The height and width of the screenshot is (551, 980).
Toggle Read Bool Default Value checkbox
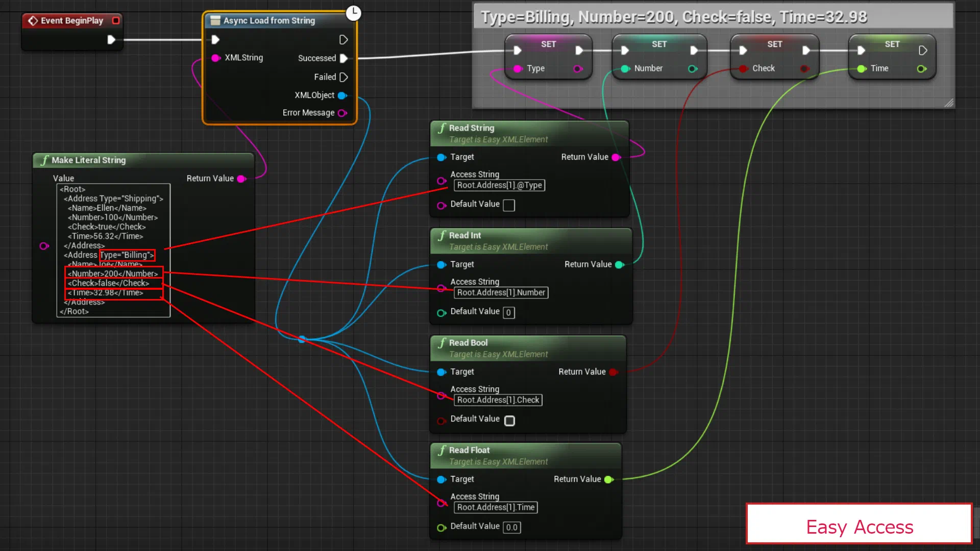coord(509,420)
